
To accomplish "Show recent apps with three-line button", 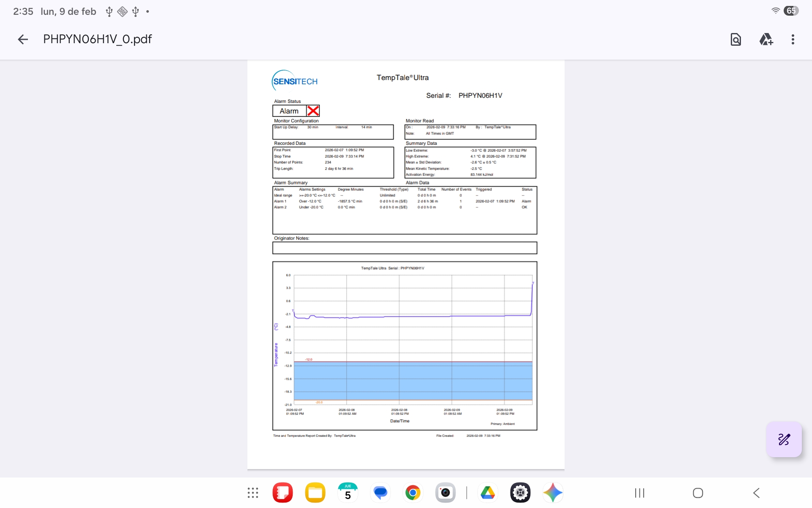I will pos(639,493).
